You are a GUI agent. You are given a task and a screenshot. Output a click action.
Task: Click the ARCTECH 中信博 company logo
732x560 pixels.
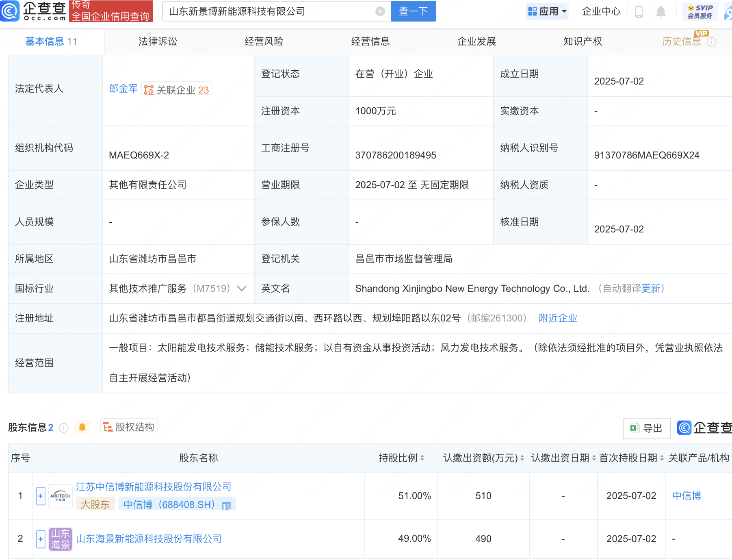(x=60, y=496)
